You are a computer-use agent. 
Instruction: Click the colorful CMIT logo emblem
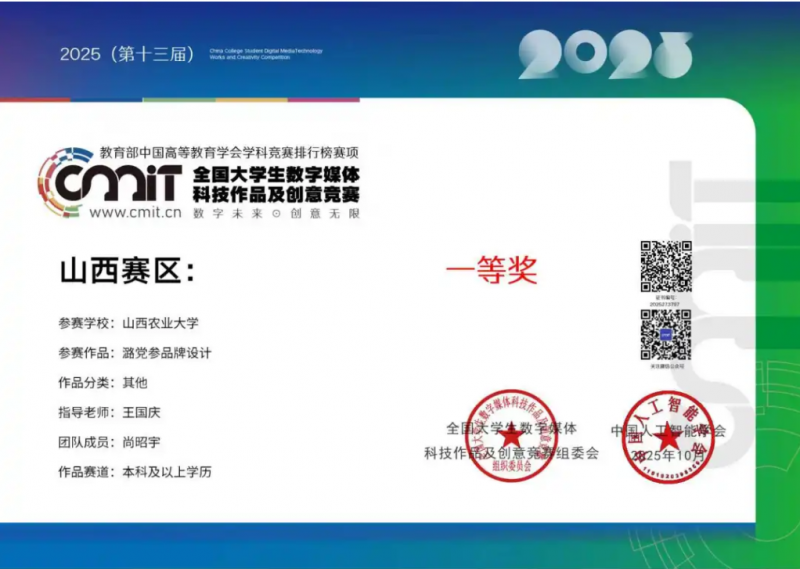pos(62,178)
